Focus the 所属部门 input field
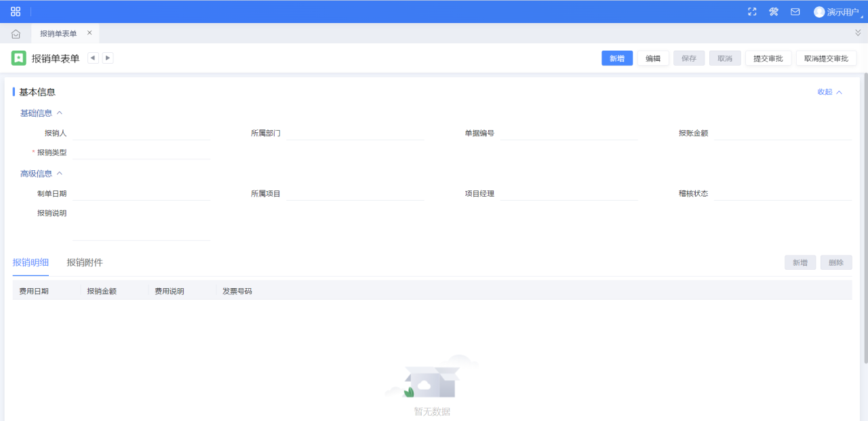868x421 pixels. coord(355,133)
